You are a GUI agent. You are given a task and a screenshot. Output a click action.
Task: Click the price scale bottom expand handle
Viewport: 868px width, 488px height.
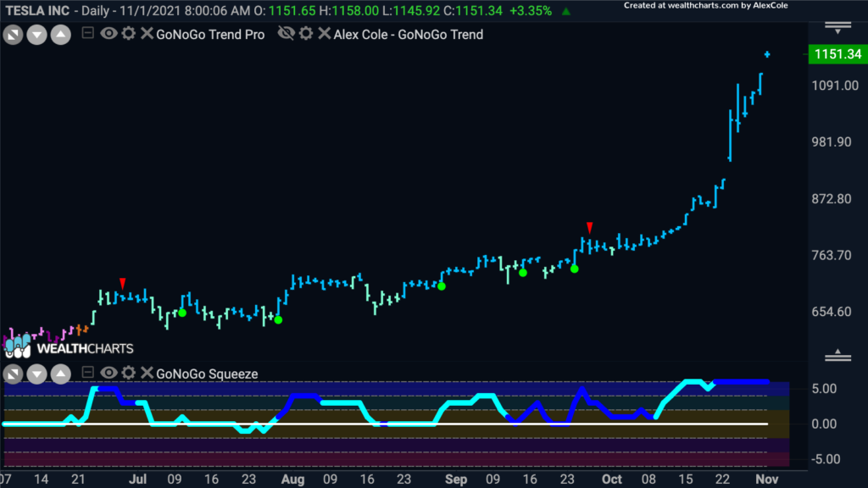(x=837, y=355)
